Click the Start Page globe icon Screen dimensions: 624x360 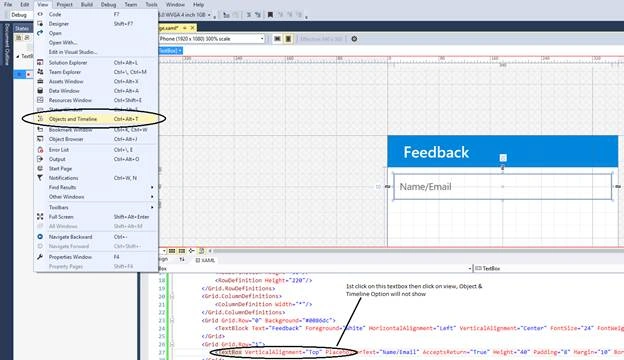tap(40, 169)
